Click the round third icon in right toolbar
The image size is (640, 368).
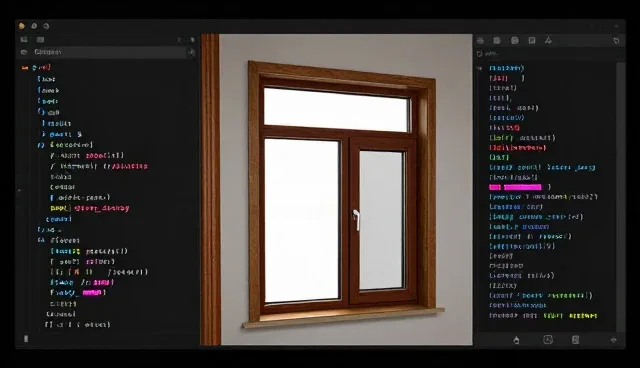(x=515, y=40)
